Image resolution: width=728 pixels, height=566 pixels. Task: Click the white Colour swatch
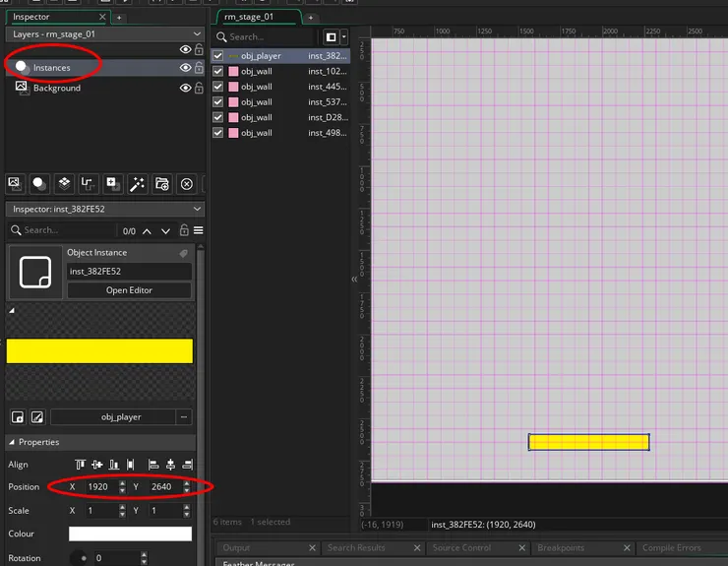pyautogui.click(x=130, y=534)
